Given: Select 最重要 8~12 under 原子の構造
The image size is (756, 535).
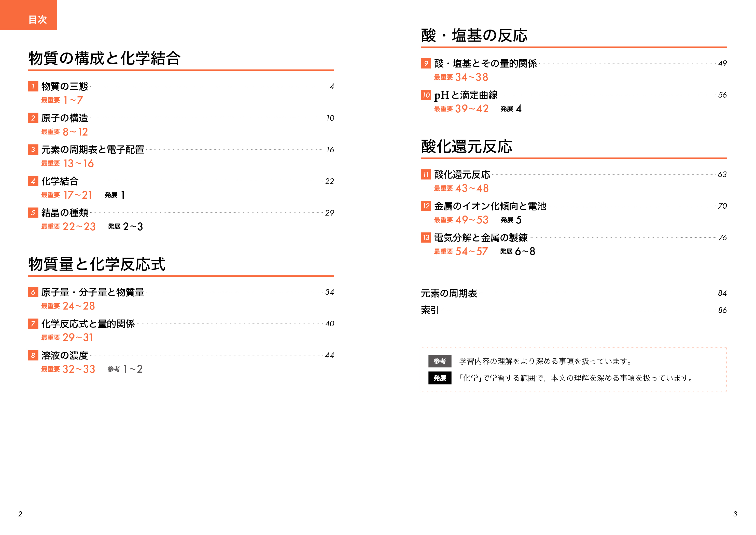Looking at the screenshot, I should click(65, 132).
